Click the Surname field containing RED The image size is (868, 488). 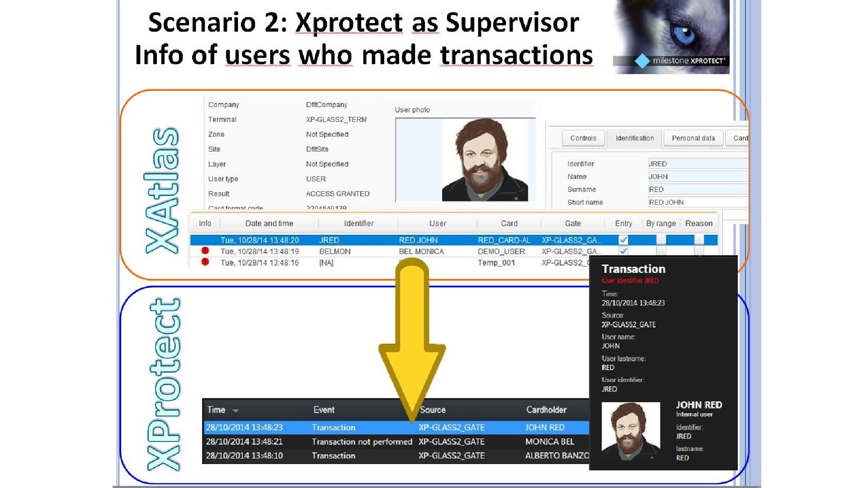coord(698,189)
